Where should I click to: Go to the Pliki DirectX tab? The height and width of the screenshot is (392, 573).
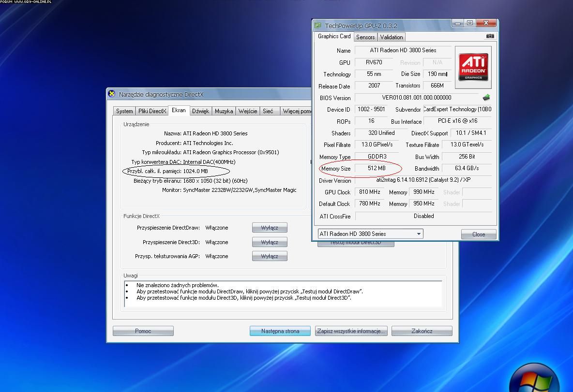[x=152, y=111]
